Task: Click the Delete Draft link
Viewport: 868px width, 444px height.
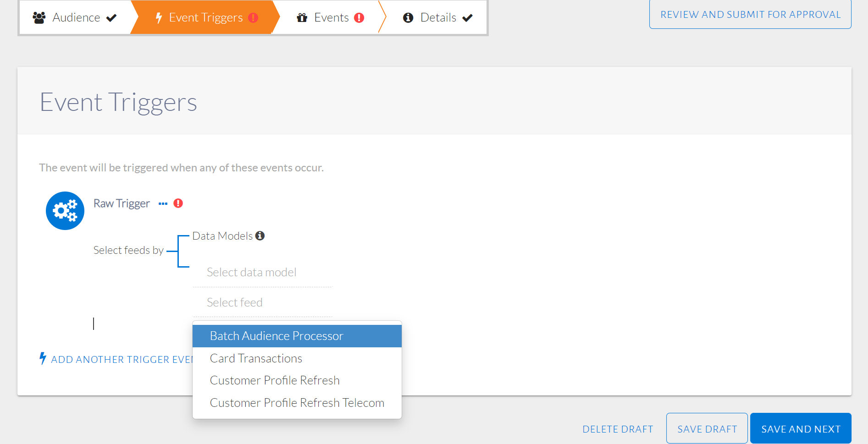Action: tap(618, 429)
